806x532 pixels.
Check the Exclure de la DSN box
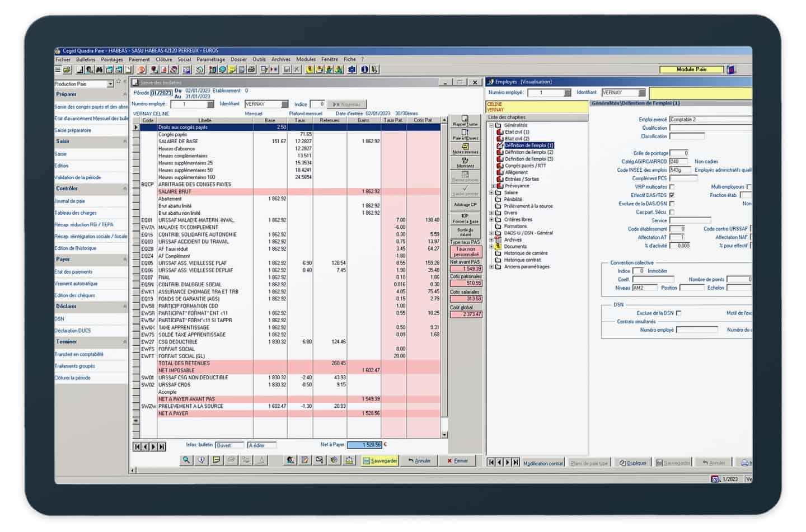coord(678,313)
